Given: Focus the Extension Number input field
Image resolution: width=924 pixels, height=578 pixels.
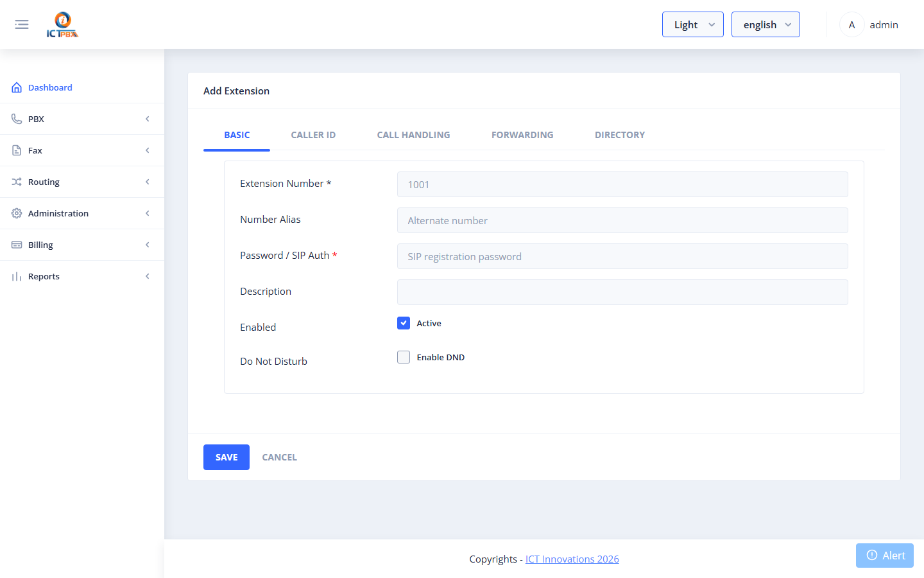Looking at the screenshot, I should pyautogui.click(x=622, y=184).
